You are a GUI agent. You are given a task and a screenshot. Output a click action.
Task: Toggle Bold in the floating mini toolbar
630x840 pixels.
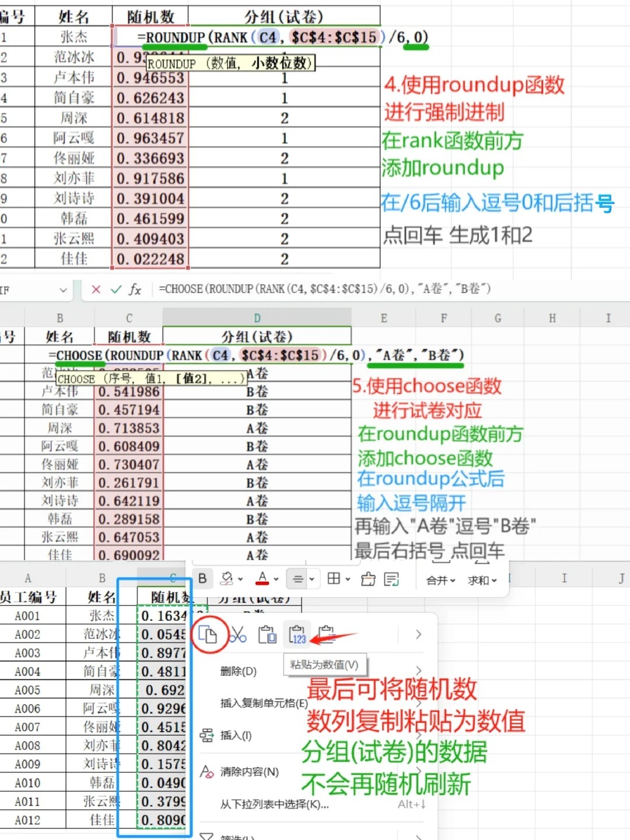pyautogui.click(x=202, y=578)
